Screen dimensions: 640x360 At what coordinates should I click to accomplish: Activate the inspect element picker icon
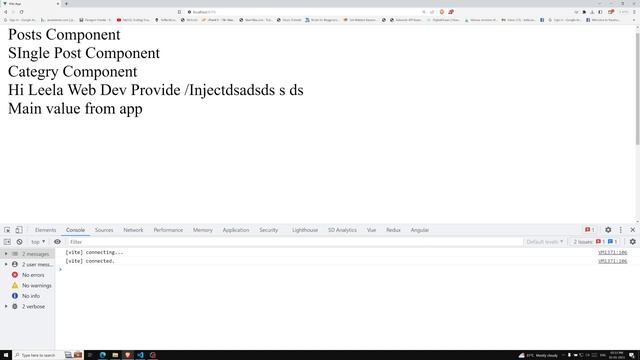pos(7,230)
